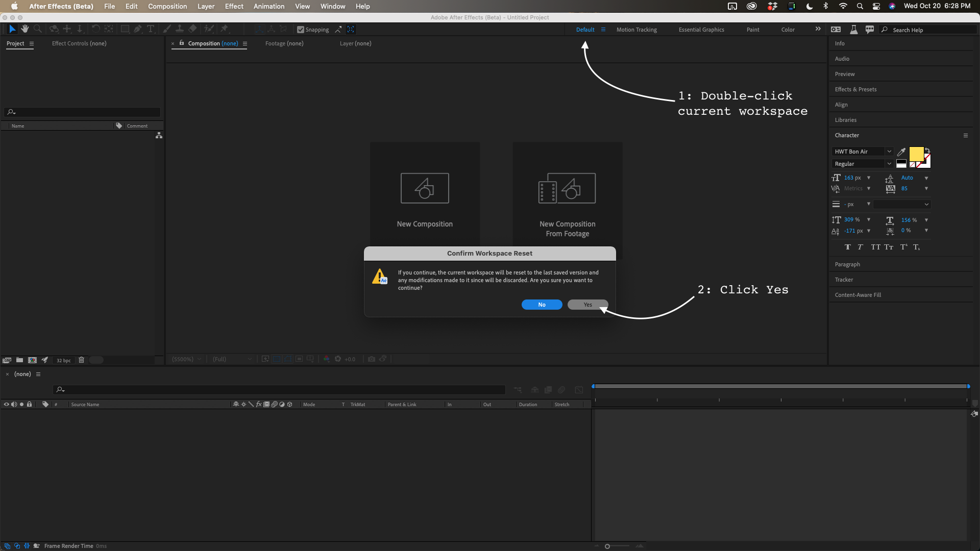Image resolution: width=980 pixels, height=551 pixels.
Task: Select the Hand tool in the toolbar
Action: (24, 29)
